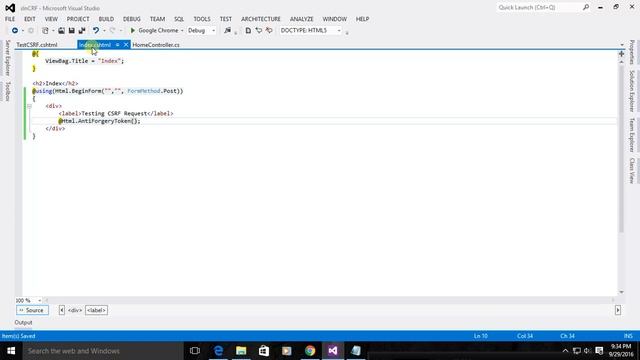Image resolution: width=640 pixels, height=360 pixels.
Task: Click the Quick Launch search magnifier icon
Action: tap(586, 7)
